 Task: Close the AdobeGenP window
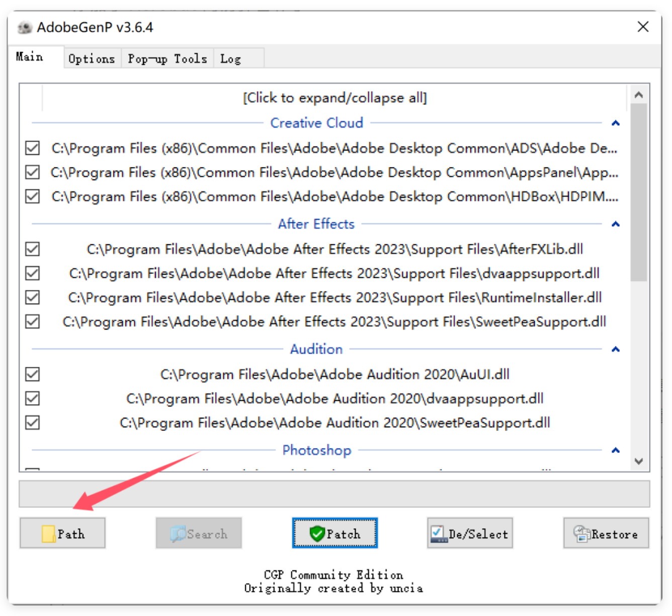[x=643, y=27]
